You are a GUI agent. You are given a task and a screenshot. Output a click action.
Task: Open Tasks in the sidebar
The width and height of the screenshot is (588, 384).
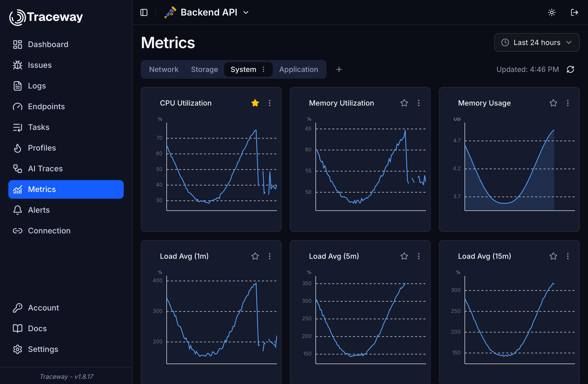pyautogui.click(x=66, y=127)
